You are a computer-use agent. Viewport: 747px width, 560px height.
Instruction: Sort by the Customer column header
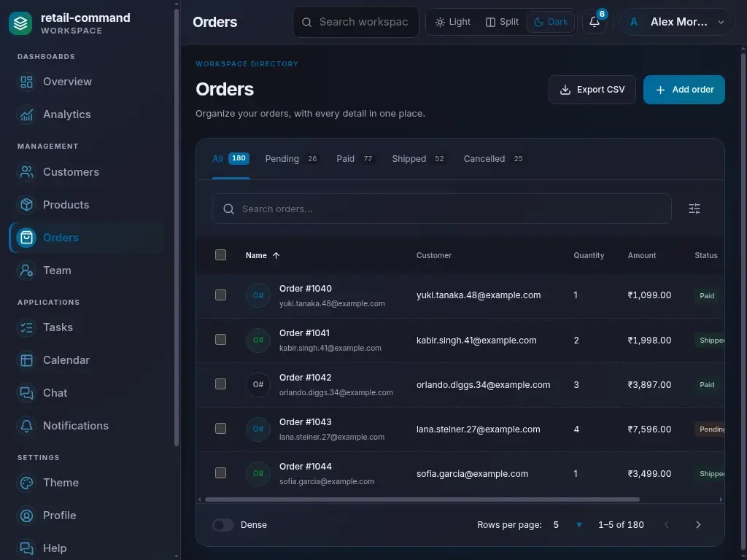pos(434,256)
